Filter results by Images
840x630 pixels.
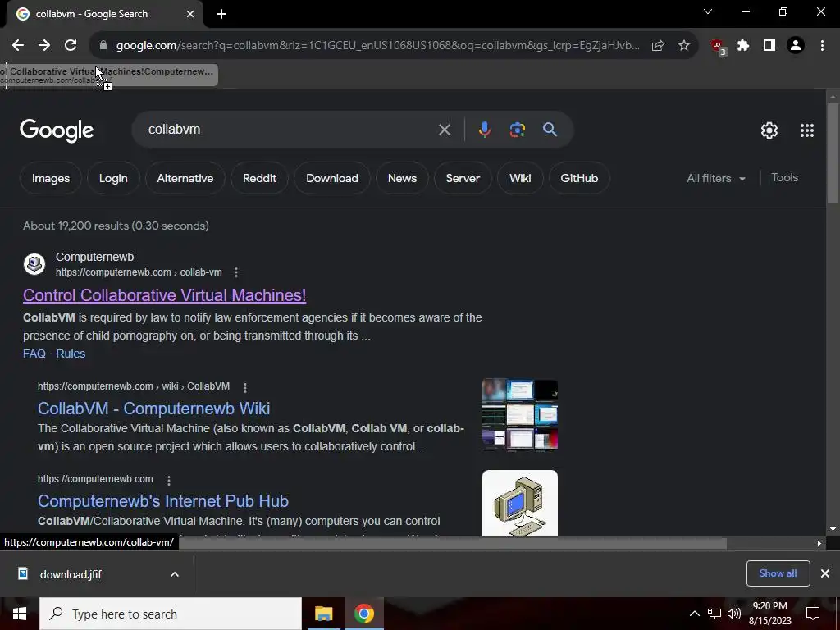coord(50,178)
